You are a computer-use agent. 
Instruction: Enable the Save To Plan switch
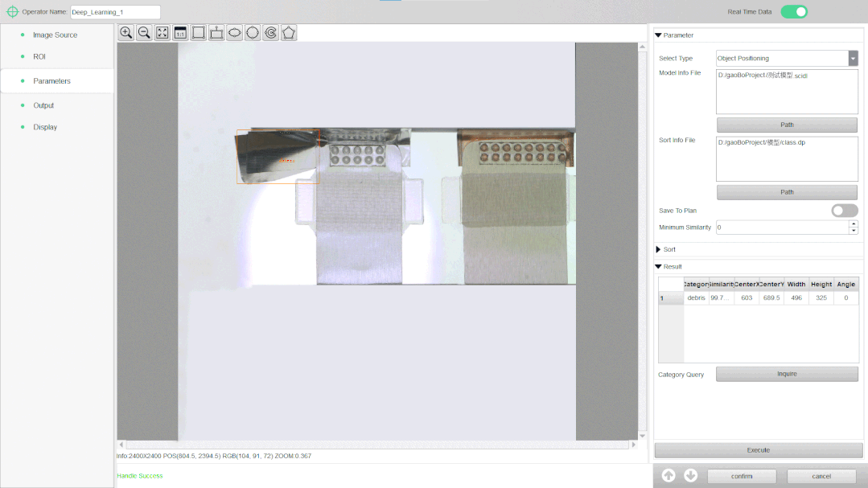point(844,210)
